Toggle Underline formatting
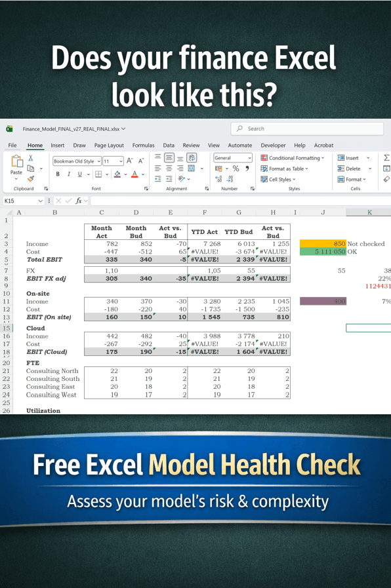Screen dimensions: 391x588 [79, 174]
